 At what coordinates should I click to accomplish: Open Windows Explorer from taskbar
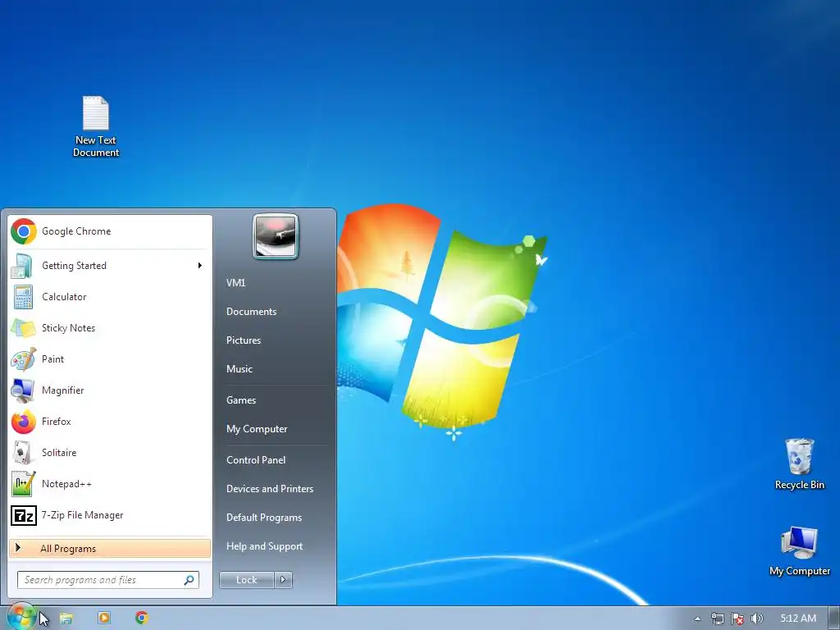pos(66,619)
